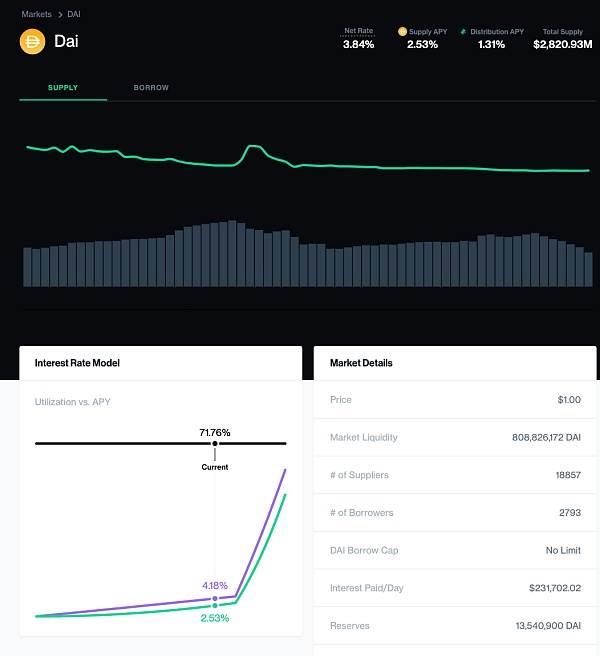
Task: Click the 2.53% Supply APY header value
Action: pos(423,44)
